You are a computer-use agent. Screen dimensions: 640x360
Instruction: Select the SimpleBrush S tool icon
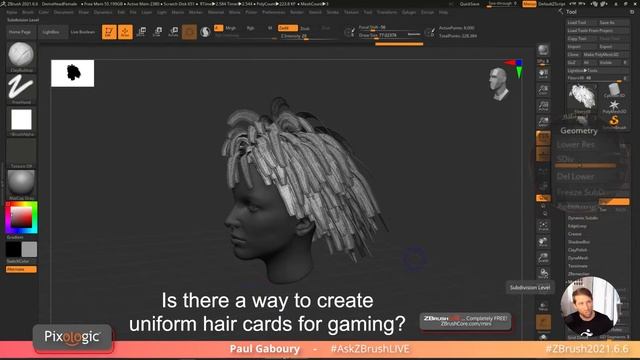pyautogui.click(x=614, y=122)
